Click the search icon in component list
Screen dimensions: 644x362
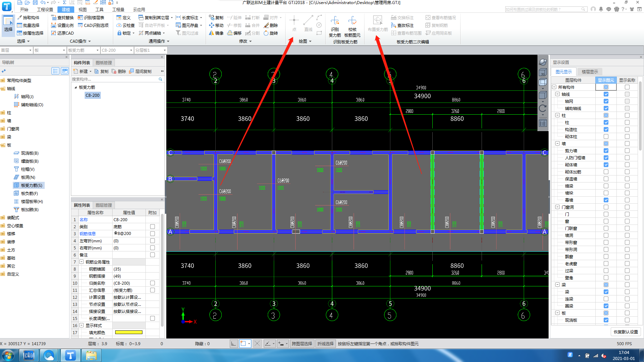pyautogui.click(x=160, y=79)
